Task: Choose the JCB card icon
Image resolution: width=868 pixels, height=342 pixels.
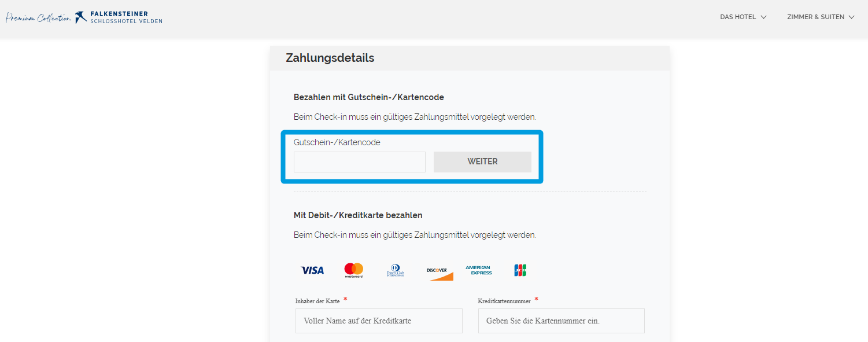Action: [x=520, y=270]
